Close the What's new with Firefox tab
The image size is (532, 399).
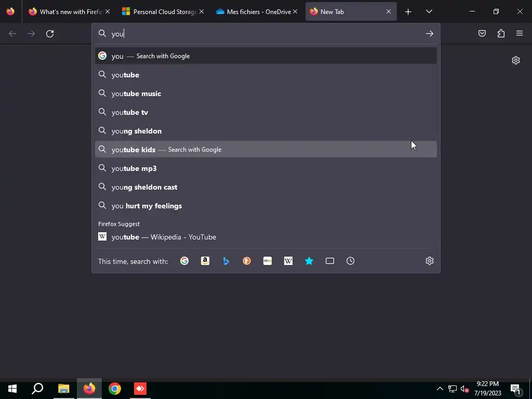[x=108, y=11]
